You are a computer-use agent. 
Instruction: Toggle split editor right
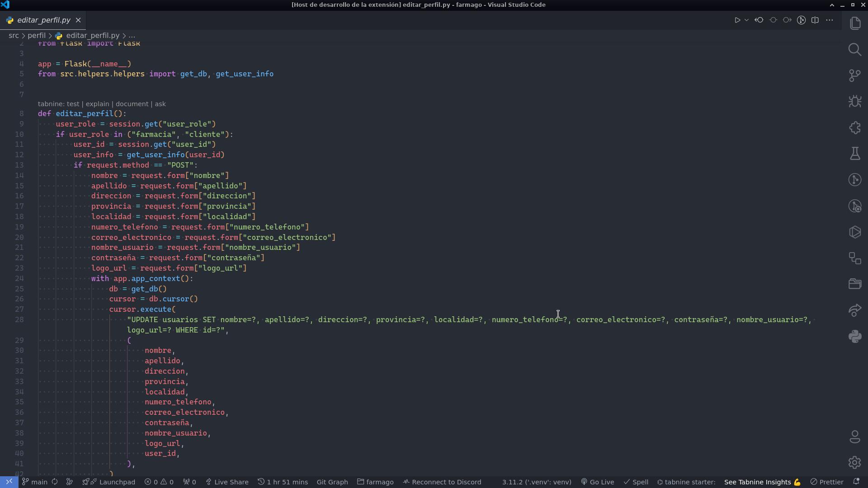click(x=815, y=20)
